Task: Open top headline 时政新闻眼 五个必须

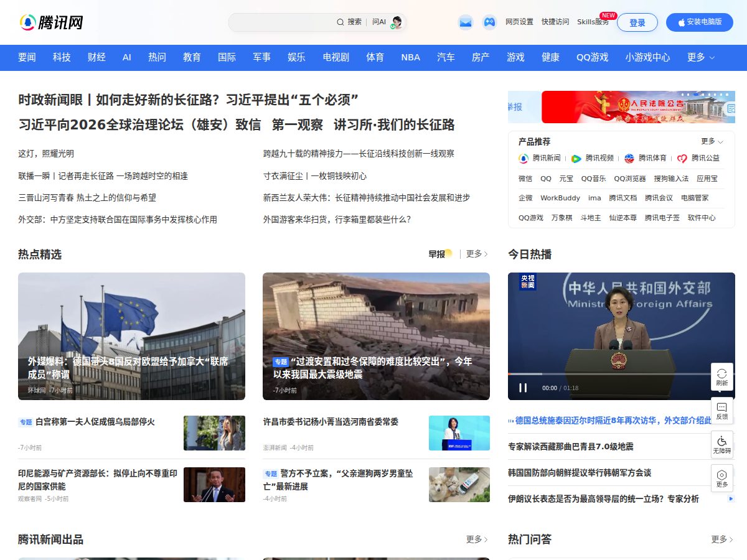Action: pos(189,100)
